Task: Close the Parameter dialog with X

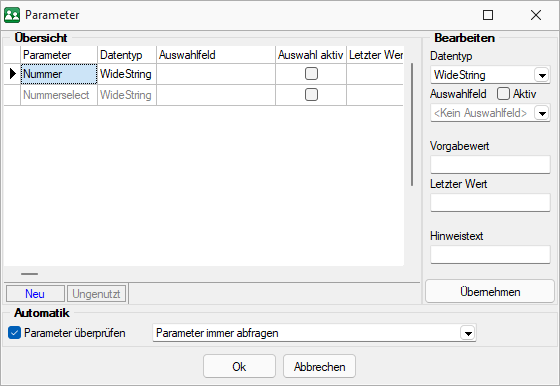Action: pyautogui.click(x=536, y=15)
